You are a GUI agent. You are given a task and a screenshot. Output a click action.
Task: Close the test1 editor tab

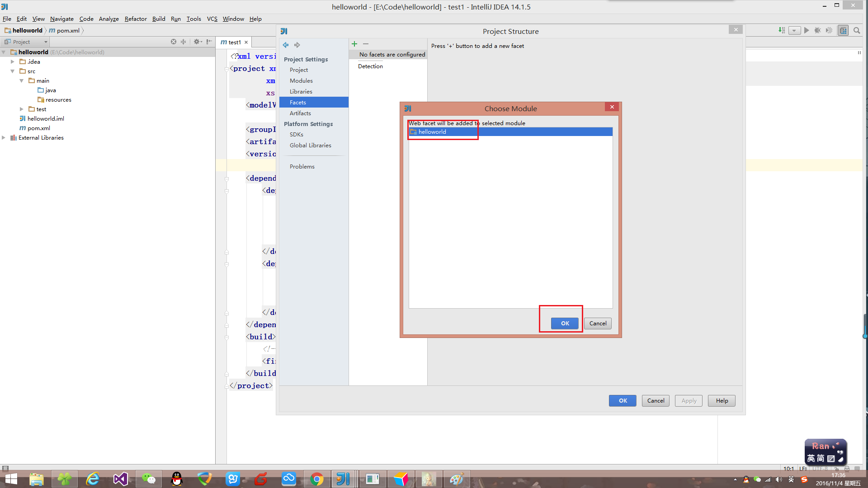point(246,42)
